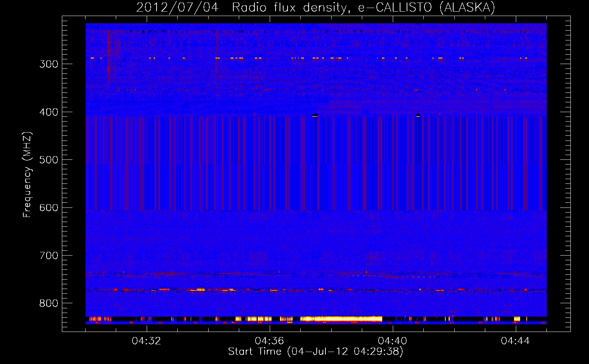The width and height of the screenshot is (589, 364).
Task: Click the 04:32 time tick label
Action: tap(146, 341)
